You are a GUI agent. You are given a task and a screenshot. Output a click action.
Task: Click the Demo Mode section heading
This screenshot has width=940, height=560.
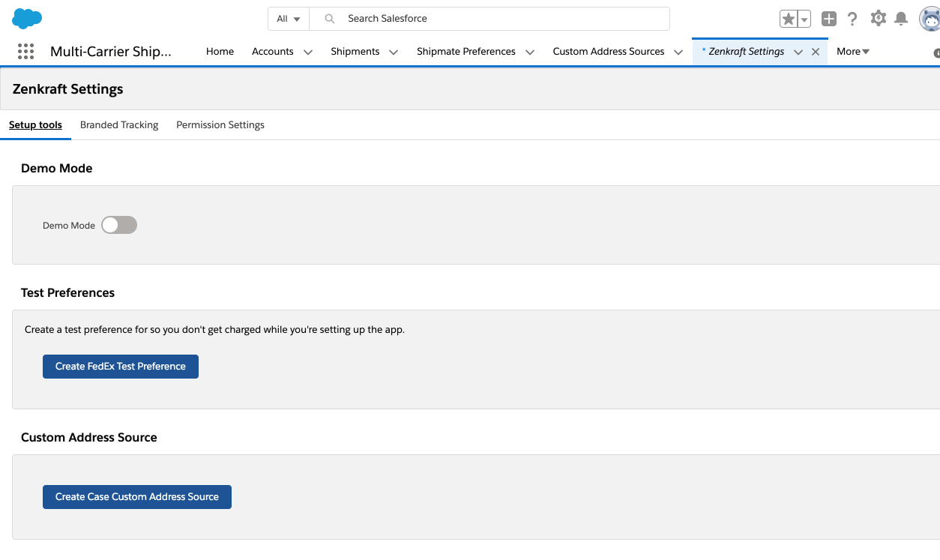[57, 169]
